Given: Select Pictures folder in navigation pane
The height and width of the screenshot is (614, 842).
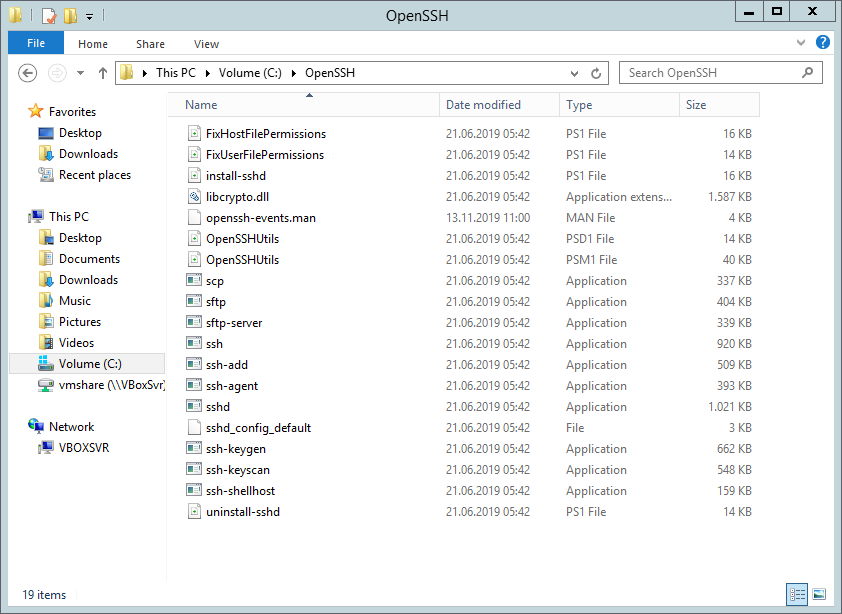Looking at the screenshot, I should pyautogui.click(x=79, y=321).
